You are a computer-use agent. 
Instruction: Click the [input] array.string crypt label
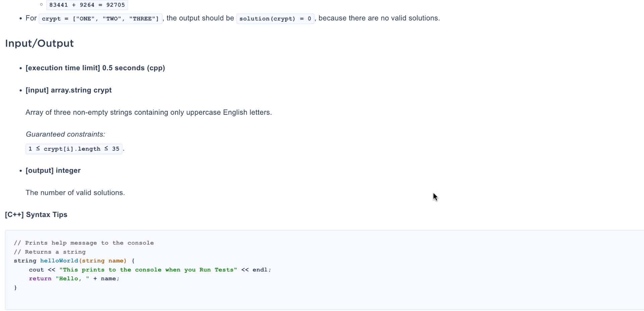(68, 90)
